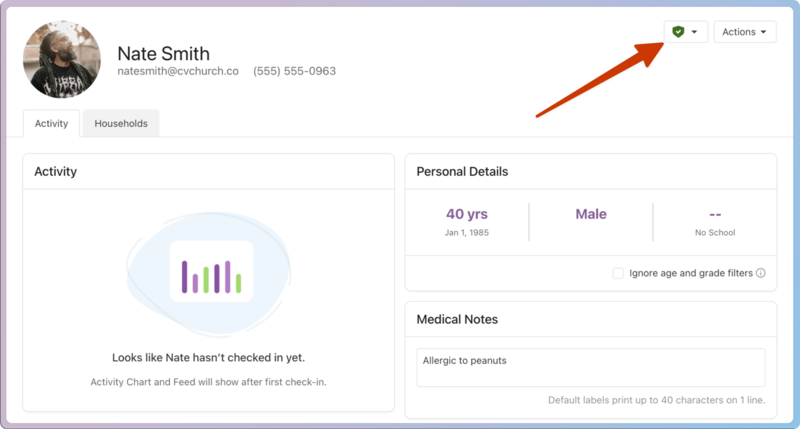Image resolution: width=800 pixels, height=429 pixels.
Task: Switch to the Households tab
Action: pyautogui.click(x=121, y=124)
